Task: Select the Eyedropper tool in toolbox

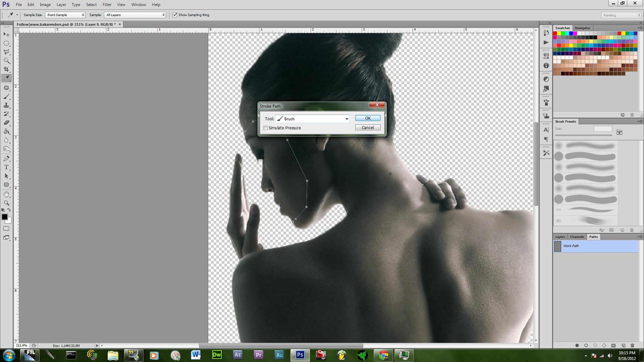Action: click(x=6, y=78)
